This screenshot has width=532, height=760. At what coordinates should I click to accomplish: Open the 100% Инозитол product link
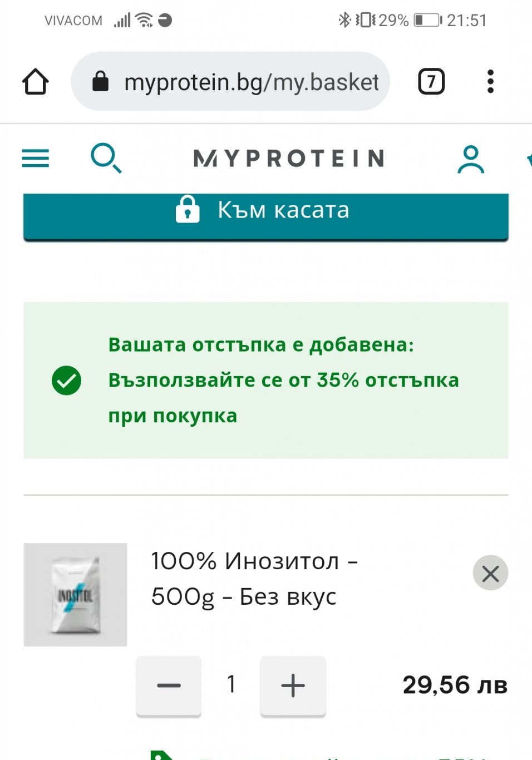click(254, 579)
